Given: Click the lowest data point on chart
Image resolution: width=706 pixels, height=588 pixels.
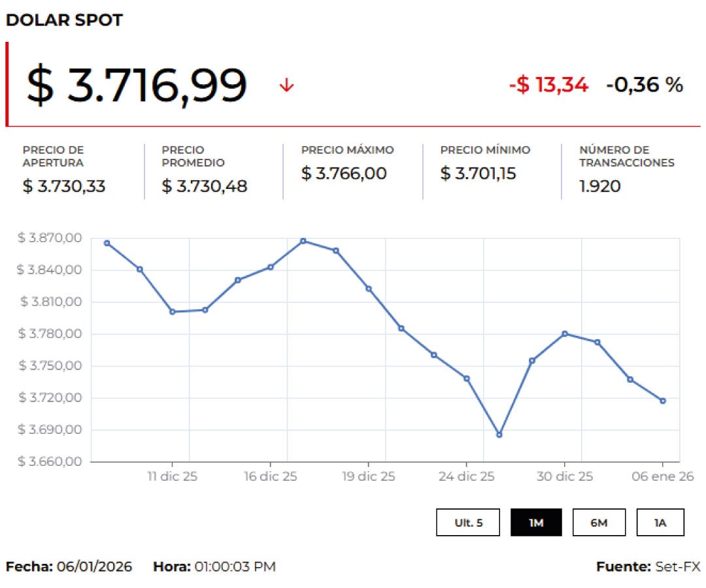Looking at the screenshot, I should (499, 434).
